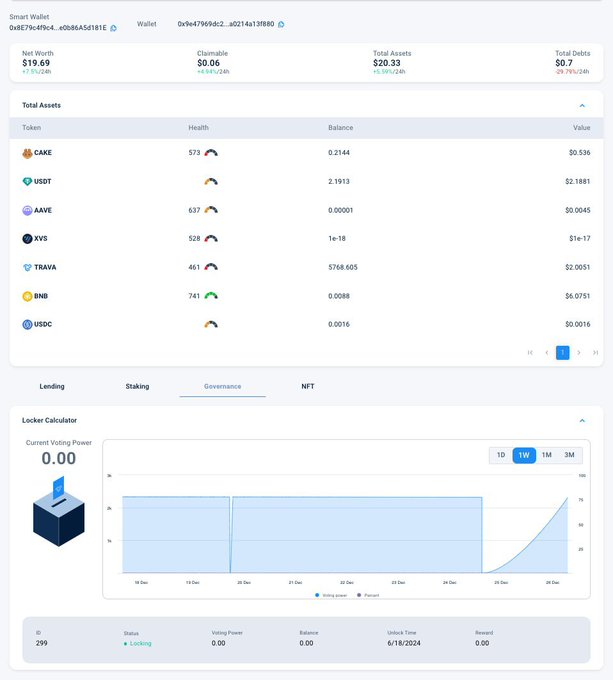
Task: Collapse the Locker Calculator panel
Action: tap(582, 421)
